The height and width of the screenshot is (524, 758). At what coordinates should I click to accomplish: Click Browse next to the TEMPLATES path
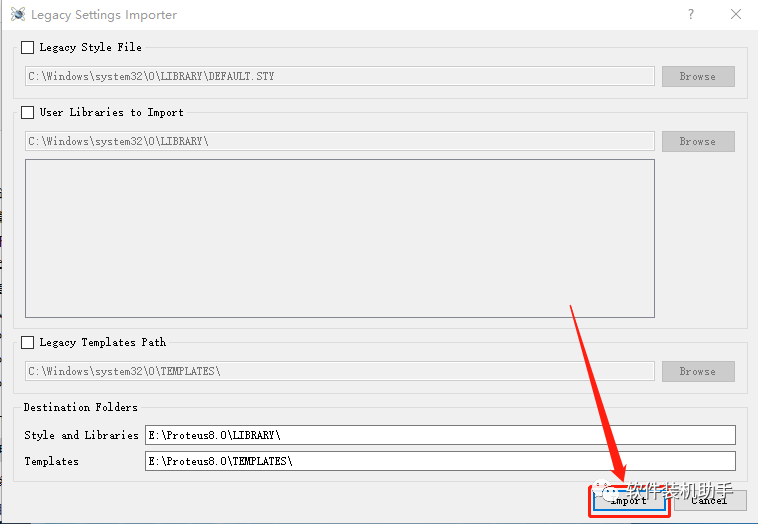(x=698, y=371)
